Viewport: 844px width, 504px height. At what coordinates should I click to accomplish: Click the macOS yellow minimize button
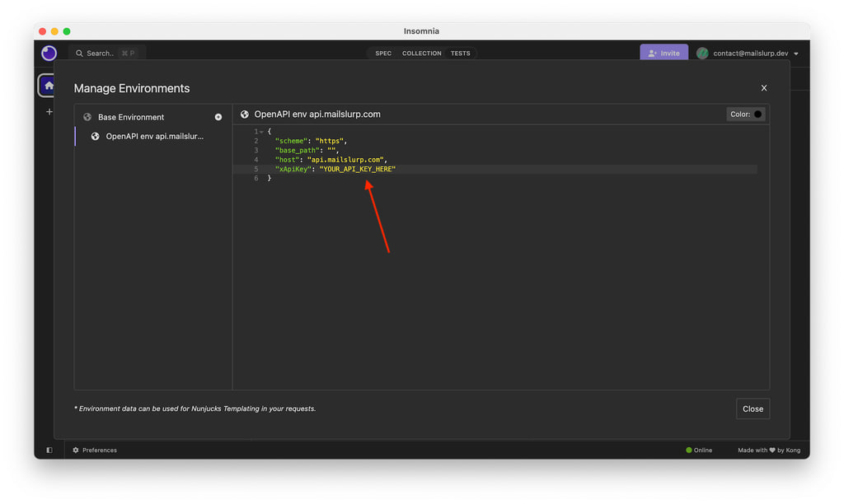54,31
